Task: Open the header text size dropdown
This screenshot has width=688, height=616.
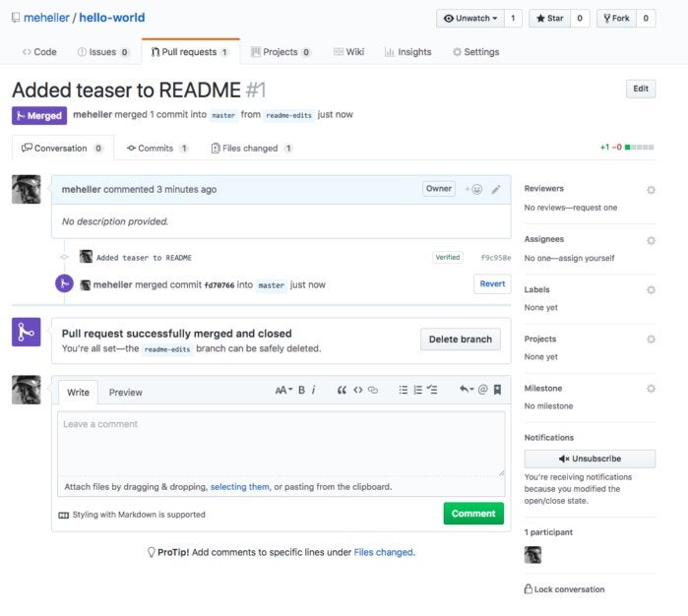Action: coord(283,390)
